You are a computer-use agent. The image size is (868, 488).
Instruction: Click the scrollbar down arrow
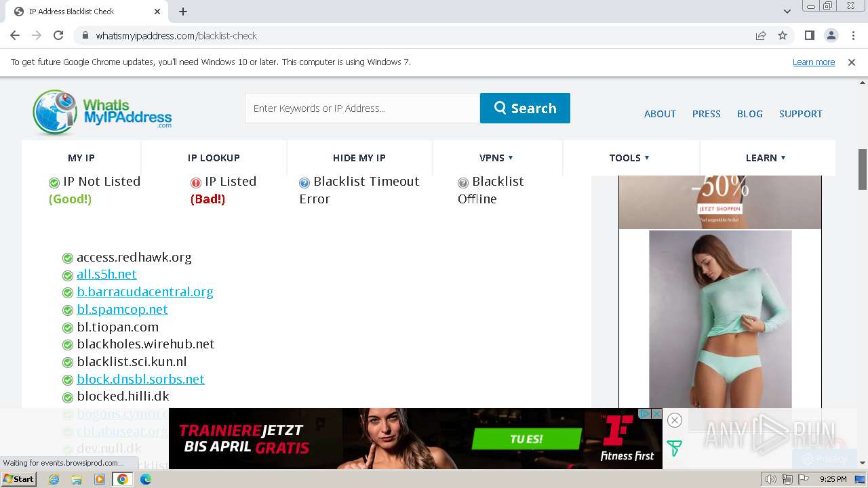pos(863,463)
